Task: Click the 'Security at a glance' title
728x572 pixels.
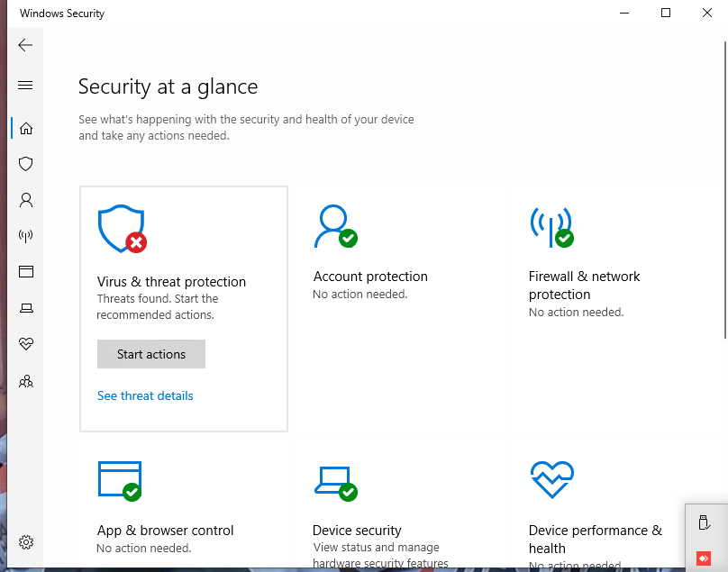Action: coord(168,86)
